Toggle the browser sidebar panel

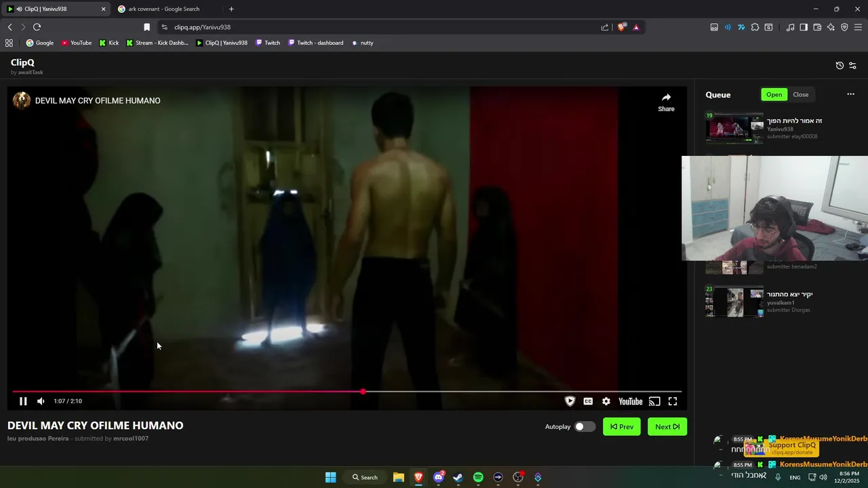tap(804, 27)
